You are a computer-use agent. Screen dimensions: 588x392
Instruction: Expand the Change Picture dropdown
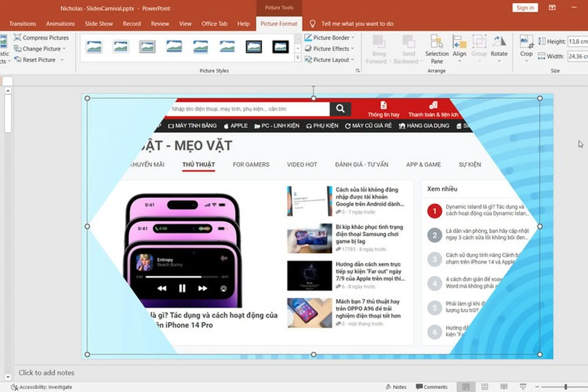[x=64, y=48]
